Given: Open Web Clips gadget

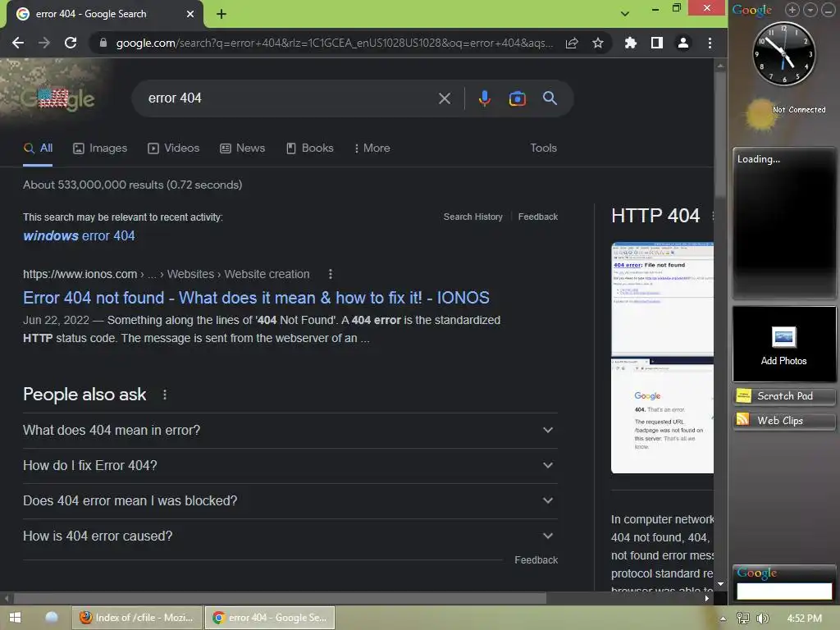Looking at the screenshot, I should [x=783, y=421].
